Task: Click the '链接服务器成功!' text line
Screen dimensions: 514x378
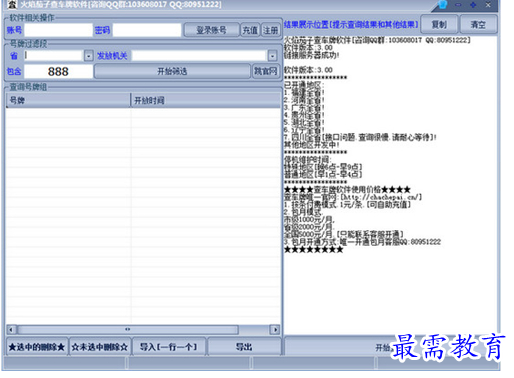Action: point(312,55)
